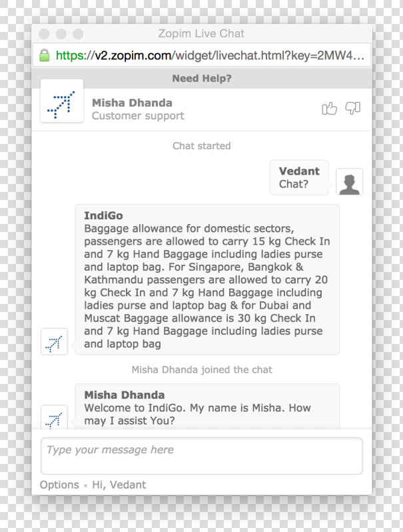Click the Zopim Live Chat window title

click(x=201, y=33)
